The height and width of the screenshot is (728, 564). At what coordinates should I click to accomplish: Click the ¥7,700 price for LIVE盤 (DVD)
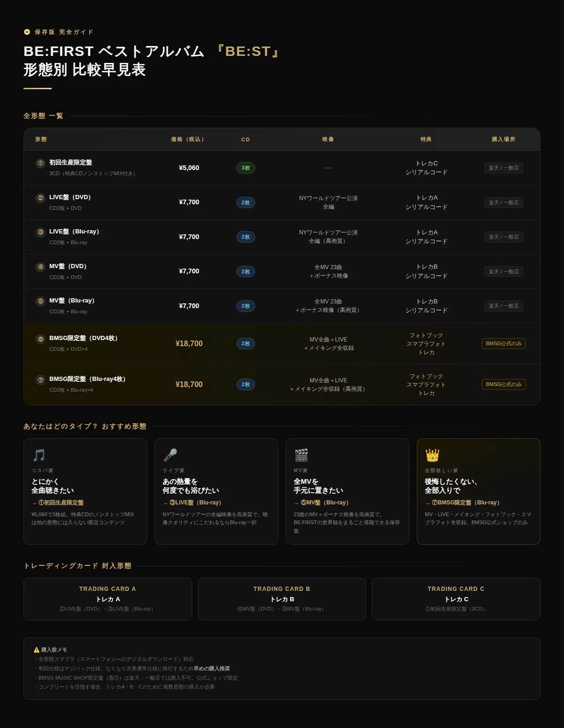tap(189, 202)
